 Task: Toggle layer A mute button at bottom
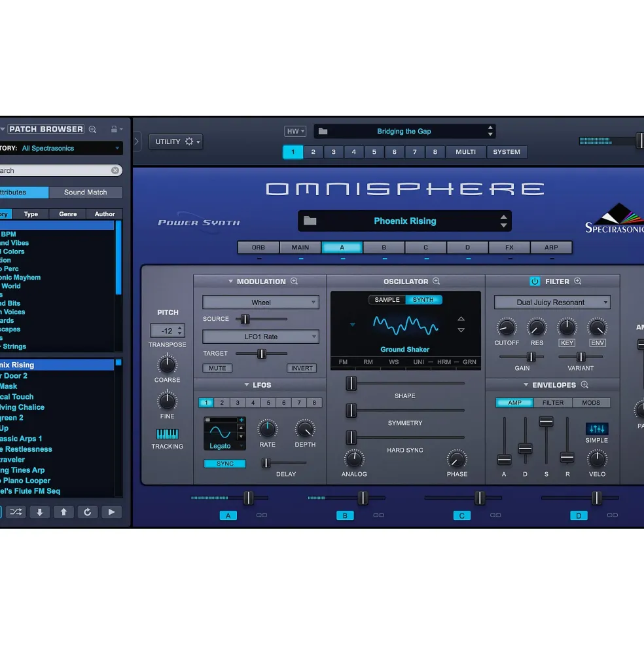click(x=228, y=515)
